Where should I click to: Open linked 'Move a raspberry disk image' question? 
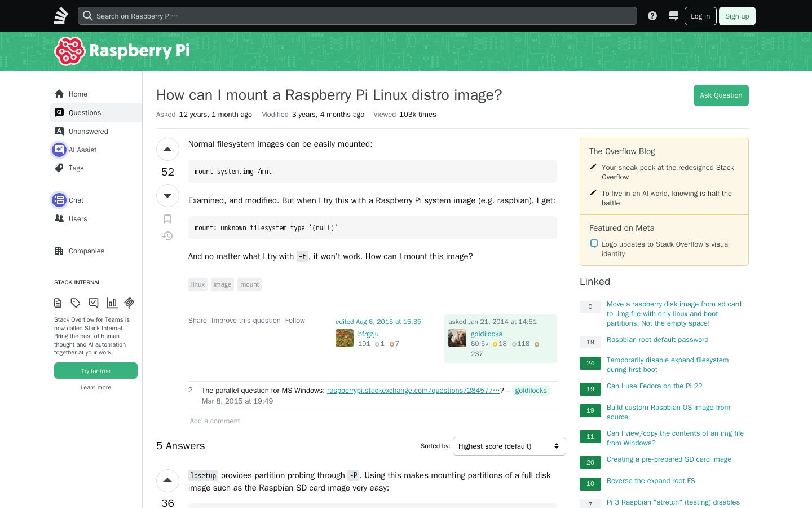tap(674, 314)
